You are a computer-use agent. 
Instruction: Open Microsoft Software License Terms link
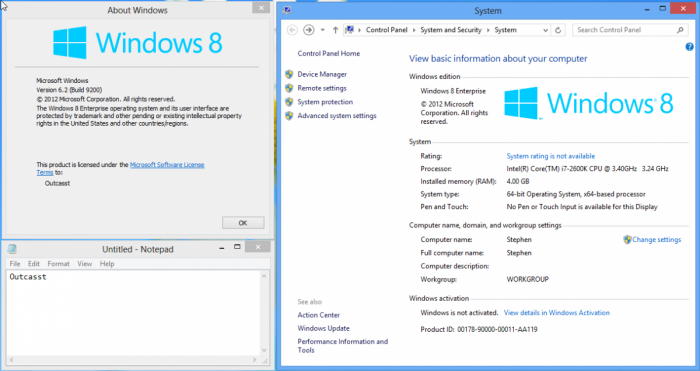pos(167,165)
